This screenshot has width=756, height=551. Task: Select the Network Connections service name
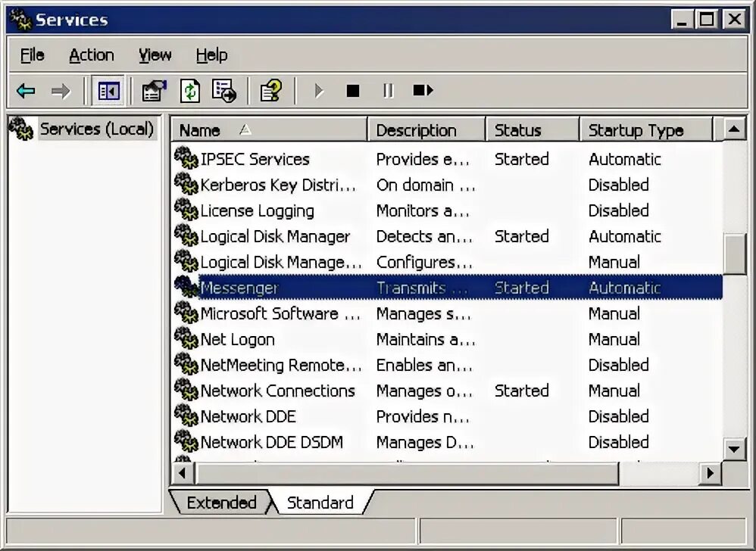(x=277, y=391)
